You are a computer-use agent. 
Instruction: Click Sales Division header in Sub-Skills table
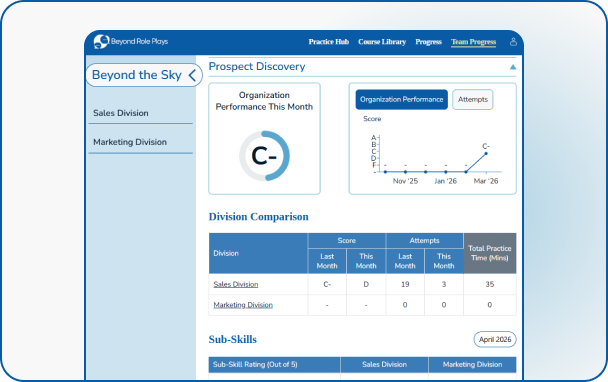pyautogui.click(x=384, y=365)
